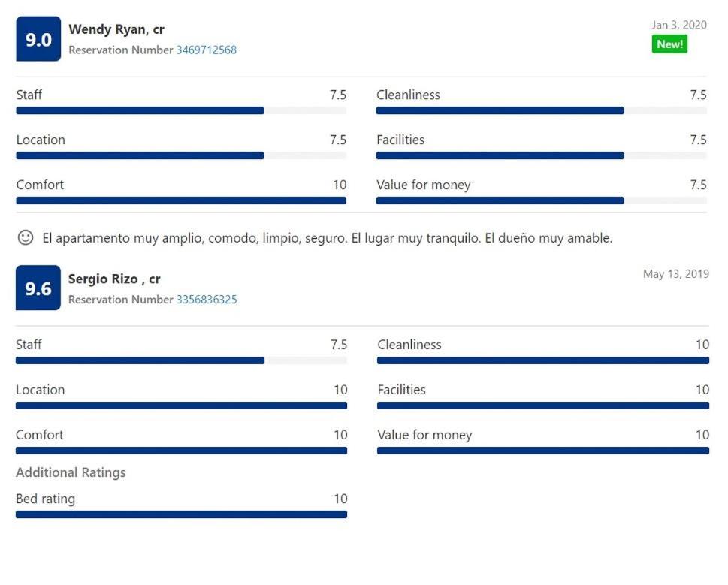Screen dimensions: 728x585
Task: Click Wendy Ryan's Comfort rating bar
Action: click(x=181, y=201)
